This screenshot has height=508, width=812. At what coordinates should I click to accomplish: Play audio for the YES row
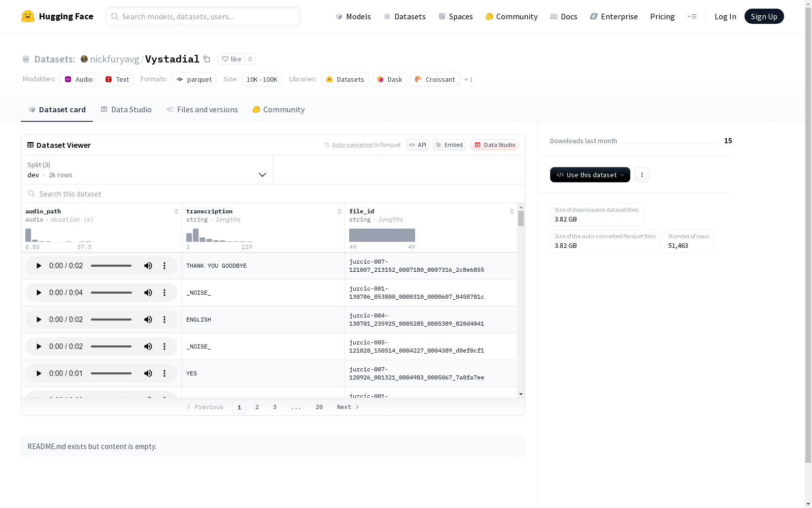pos(39,373)
